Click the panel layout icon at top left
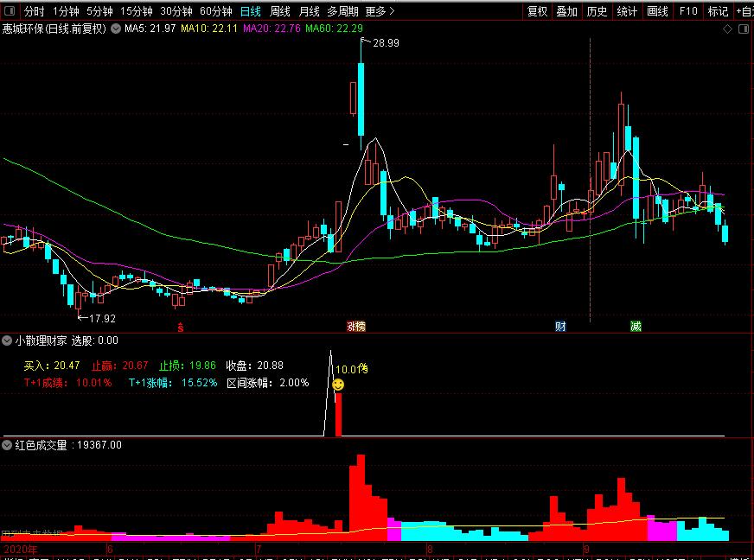This screenshot has width=754, height=560. coord(9,10)
